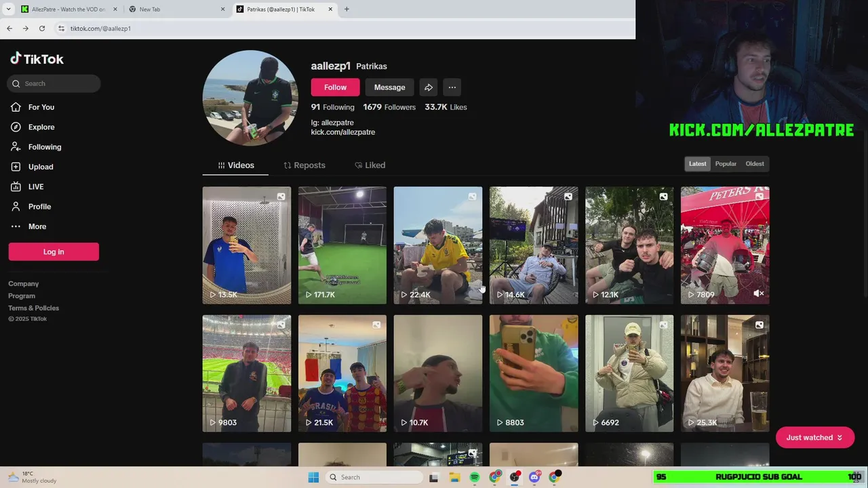868x488 pixels.
Task: Open a new browser tab
Action: tap(347, 9)
